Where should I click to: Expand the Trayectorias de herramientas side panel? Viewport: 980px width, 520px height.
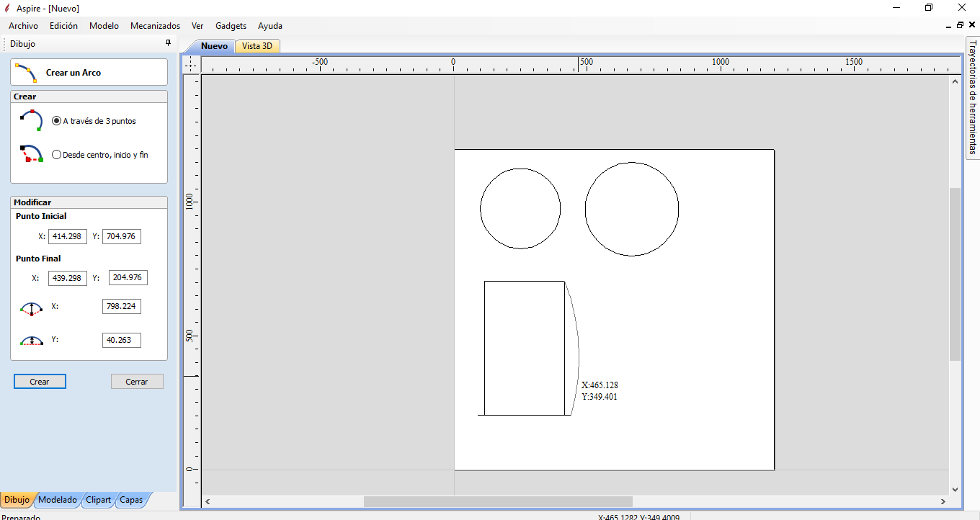(x=972, y=97)
